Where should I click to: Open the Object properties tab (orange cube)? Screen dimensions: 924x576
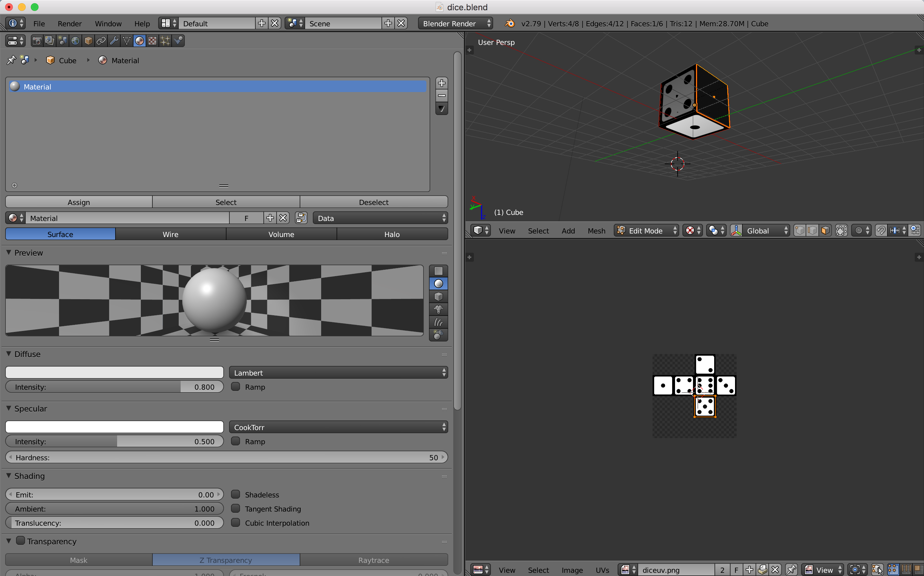(89, 41)
